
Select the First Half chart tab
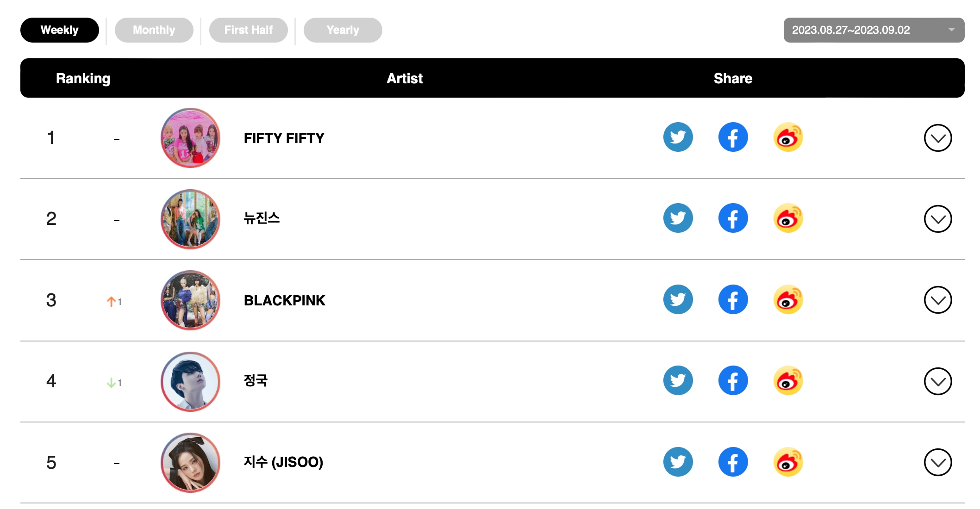pos(248,30)
